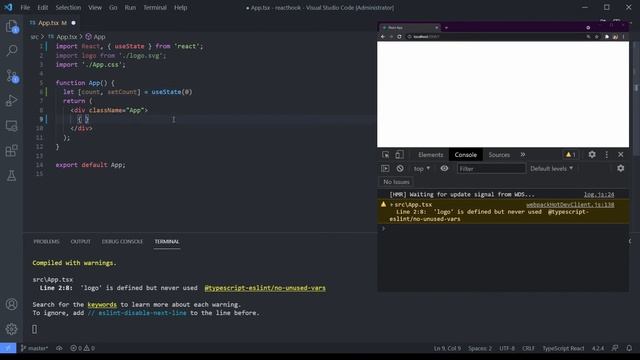
Task: Close the React App browser tab
Action: click(436, 28)
